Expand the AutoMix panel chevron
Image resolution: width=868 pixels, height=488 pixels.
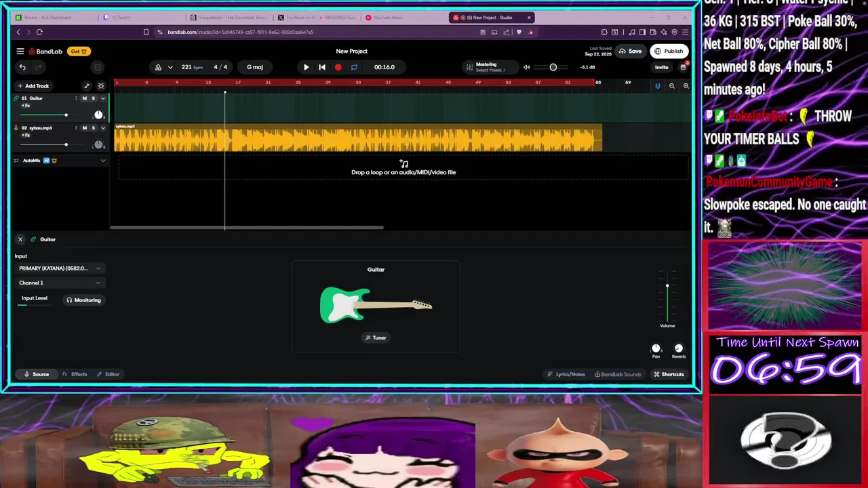tap(103, 161)
